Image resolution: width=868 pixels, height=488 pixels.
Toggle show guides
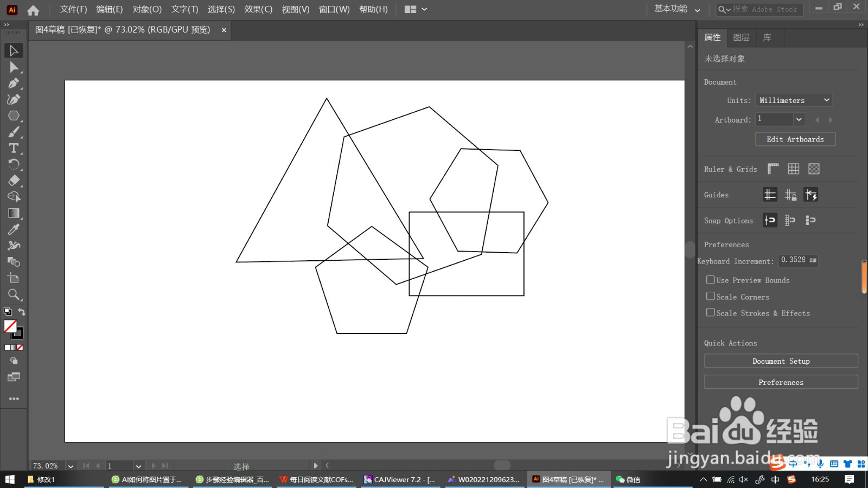[770, 195]
